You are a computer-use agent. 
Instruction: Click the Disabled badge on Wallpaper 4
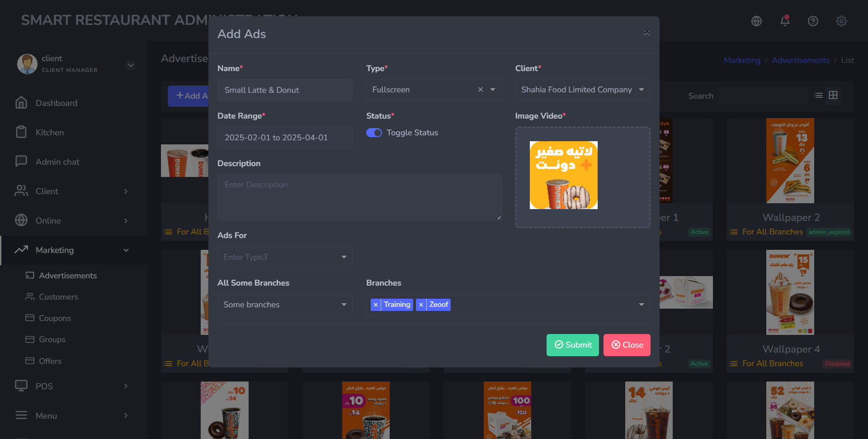click(837, 364)
